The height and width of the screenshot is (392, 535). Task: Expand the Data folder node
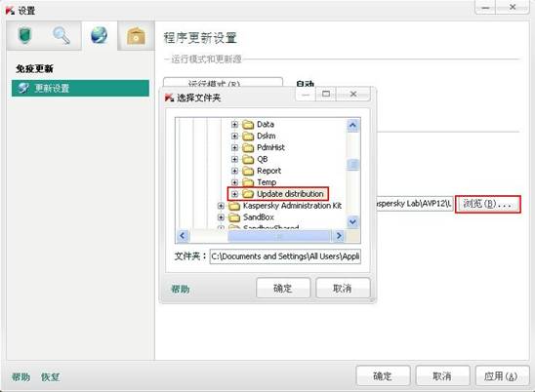[234, 125]
